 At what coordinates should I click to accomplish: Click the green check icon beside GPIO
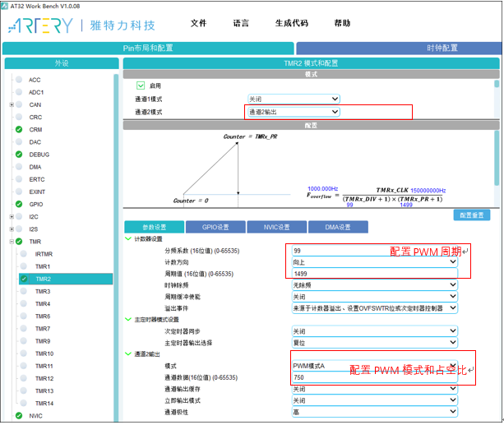click(x=19, y=204)
